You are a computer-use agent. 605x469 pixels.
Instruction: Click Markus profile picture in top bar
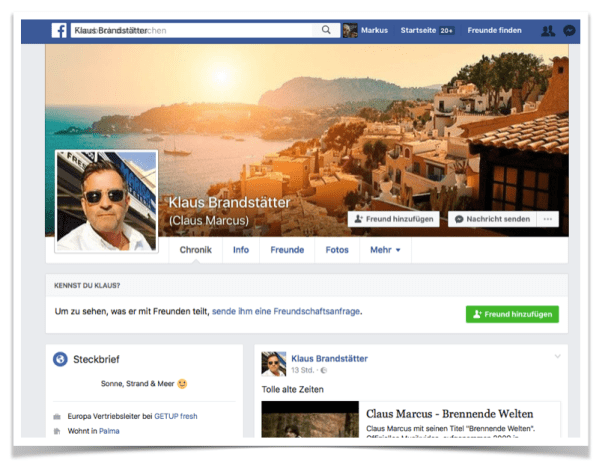click(350, 30)
